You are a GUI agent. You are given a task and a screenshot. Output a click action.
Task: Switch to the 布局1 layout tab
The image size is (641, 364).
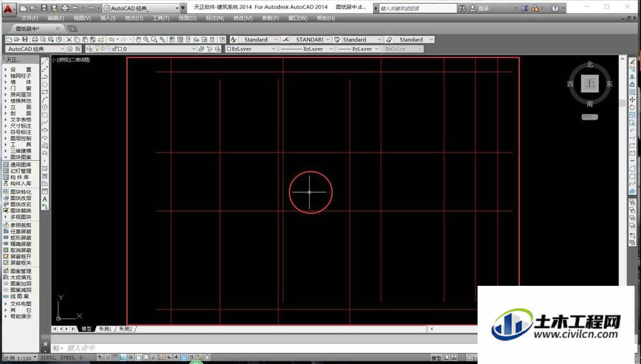[x=105, y=329]
